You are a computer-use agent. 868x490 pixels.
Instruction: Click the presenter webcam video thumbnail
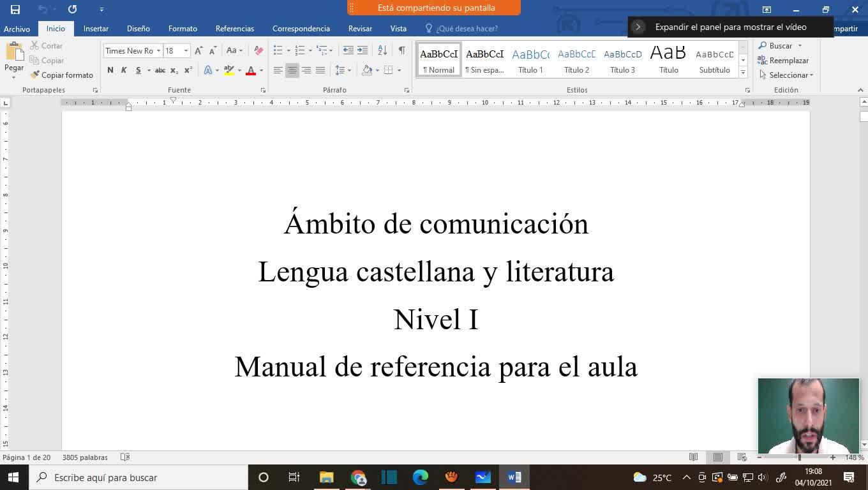click(x=809, y=416)
